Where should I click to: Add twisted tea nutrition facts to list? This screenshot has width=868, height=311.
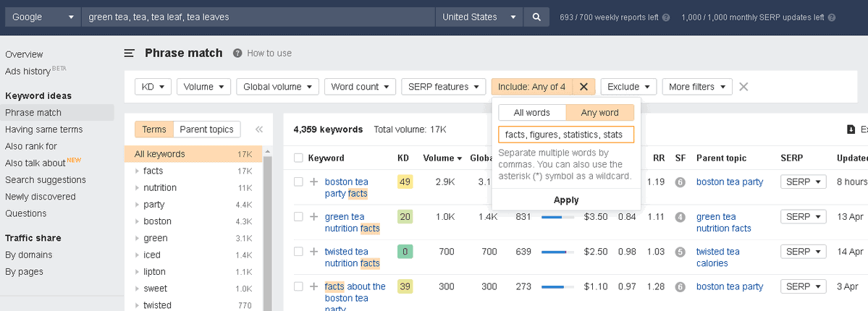click(x=314, y=252)
